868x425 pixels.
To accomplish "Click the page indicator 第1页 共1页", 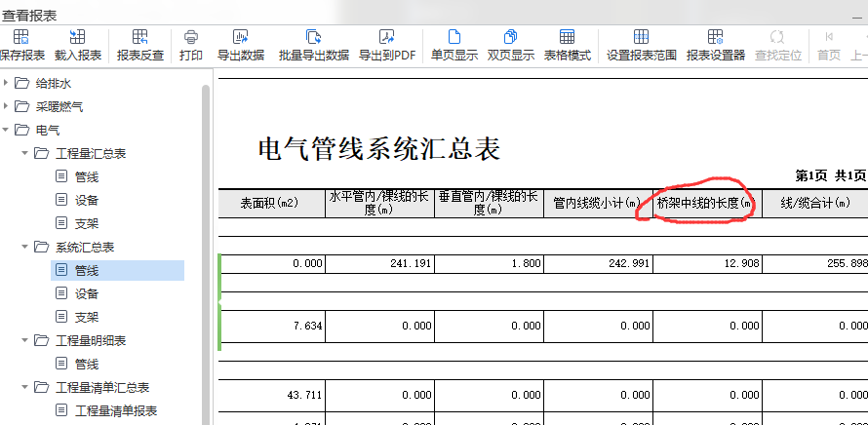I will tap(830, 176).
